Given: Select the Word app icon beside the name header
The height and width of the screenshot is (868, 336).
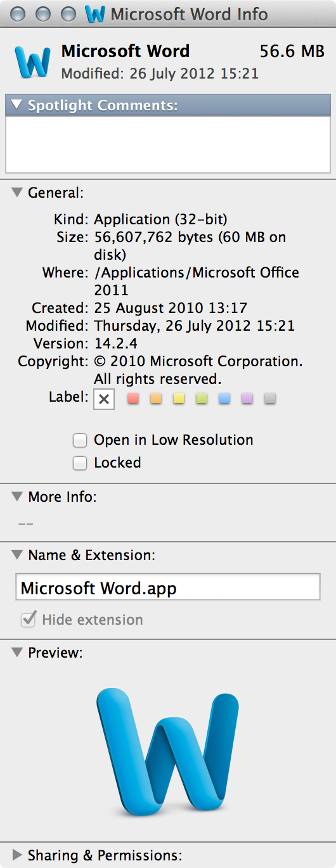Looking at the screenshot, I should (x=32, y=61).
